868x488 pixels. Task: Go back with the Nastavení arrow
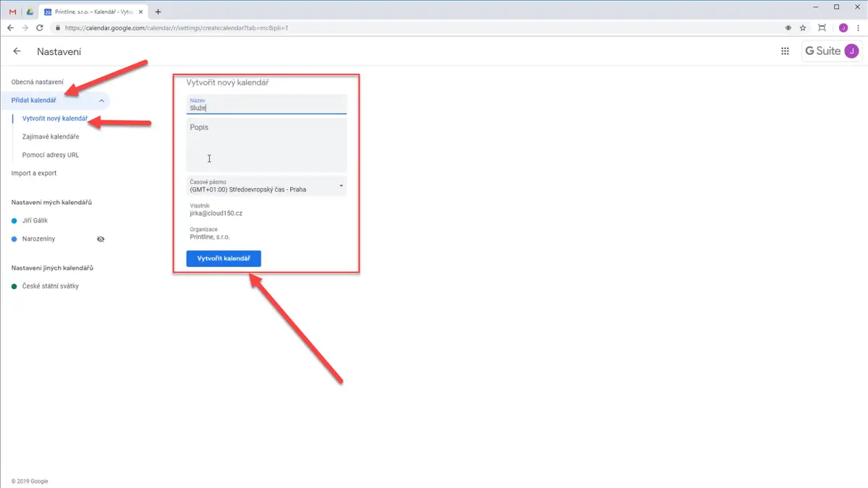[x=17, y=51]
